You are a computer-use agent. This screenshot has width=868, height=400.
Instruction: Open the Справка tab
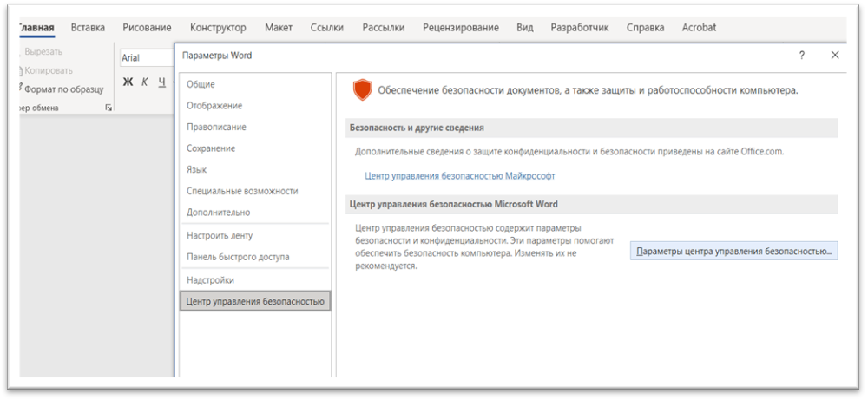(646, 27)
